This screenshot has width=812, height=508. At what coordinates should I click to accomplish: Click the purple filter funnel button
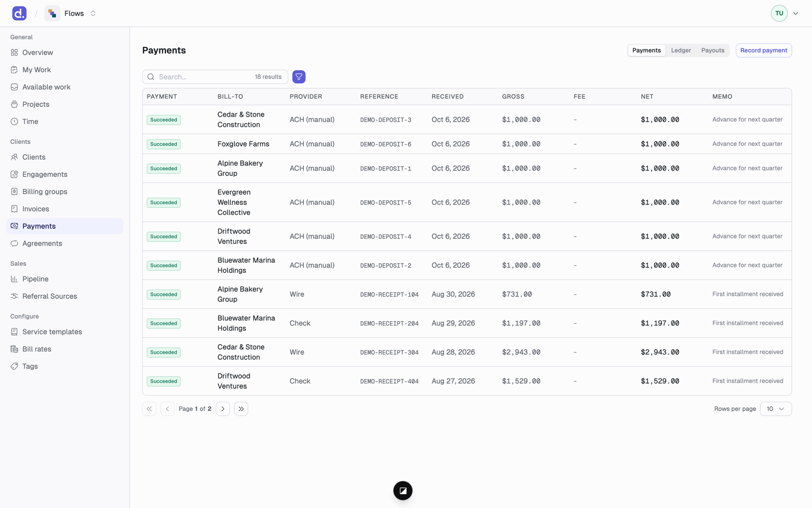point(299,77)
